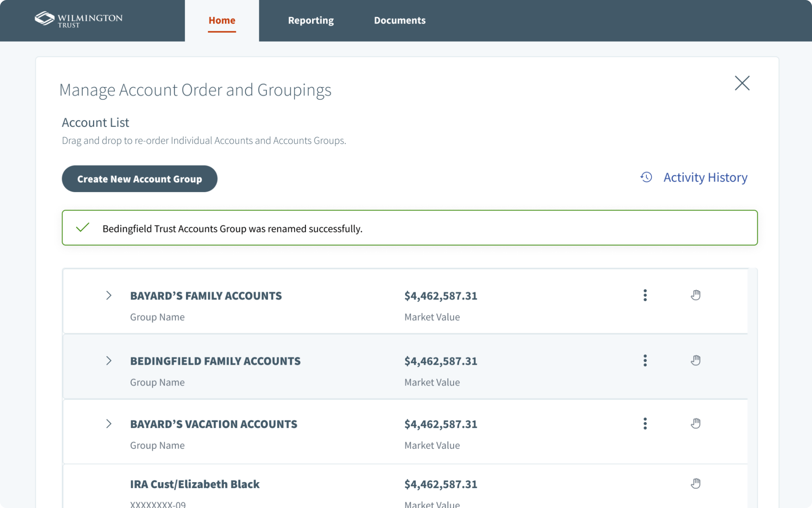Viewport: 812px width, 508px height.
Task: Click the renamed successfully message text
Action: click(x=233, y=229)
